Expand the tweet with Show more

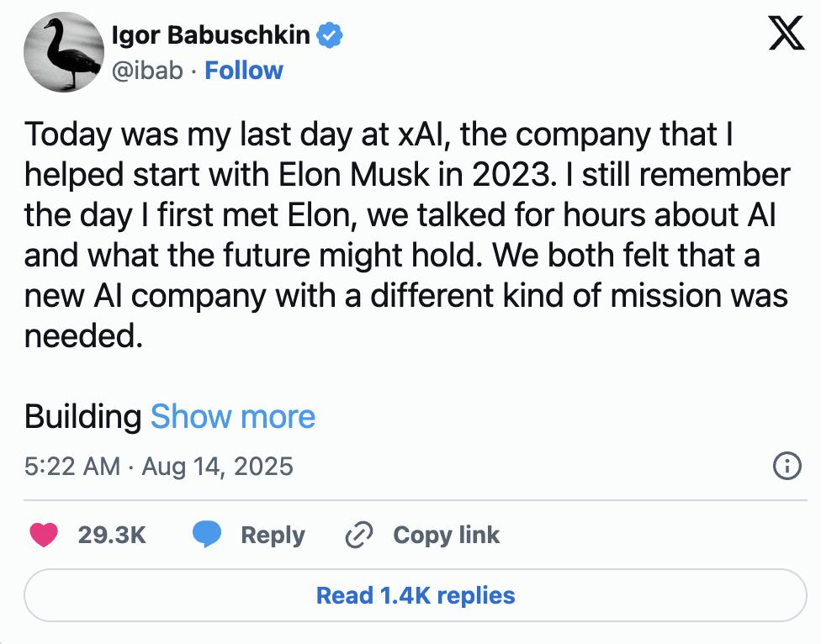[233, 417]
